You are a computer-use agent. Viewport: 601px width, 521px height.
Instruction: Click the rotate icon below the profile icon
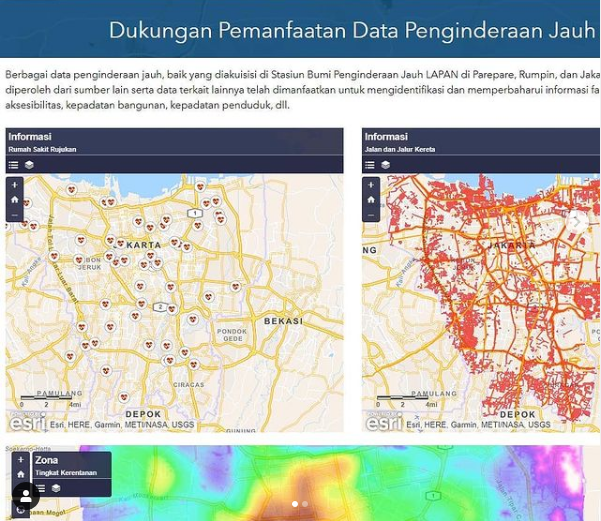click(21, 510)
